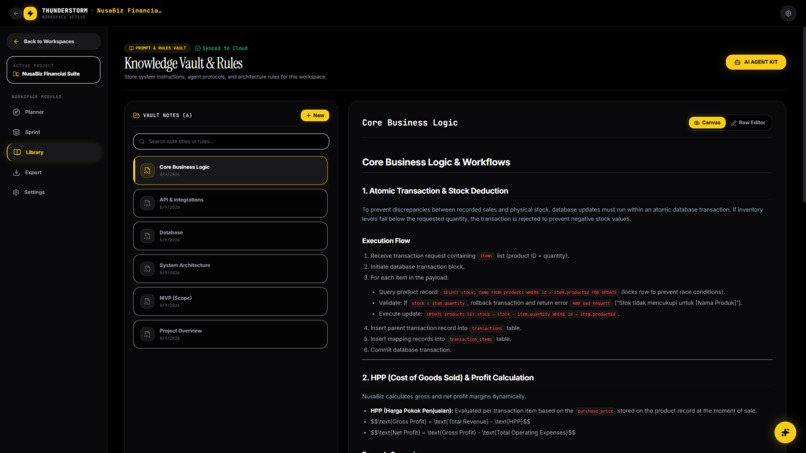
Task: Click the document icon on Database note
Action: pos(148,236)
